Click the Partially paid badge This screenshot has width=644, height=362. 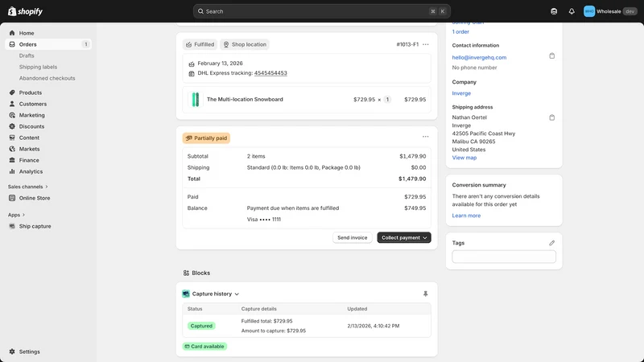click(206, 138)
